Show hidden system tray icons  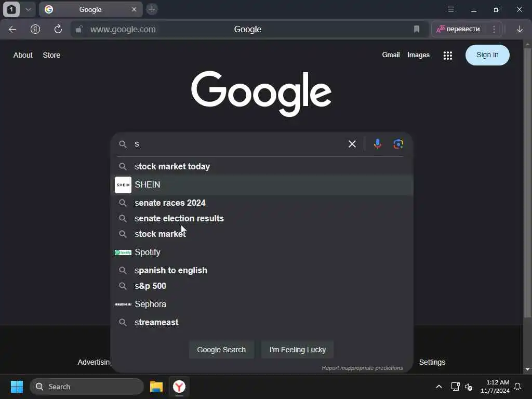click(x=438, y=387)
